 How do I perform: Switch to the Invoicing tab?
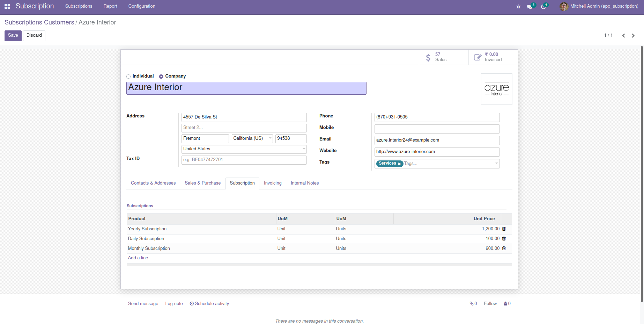click(x=272, y=183)
